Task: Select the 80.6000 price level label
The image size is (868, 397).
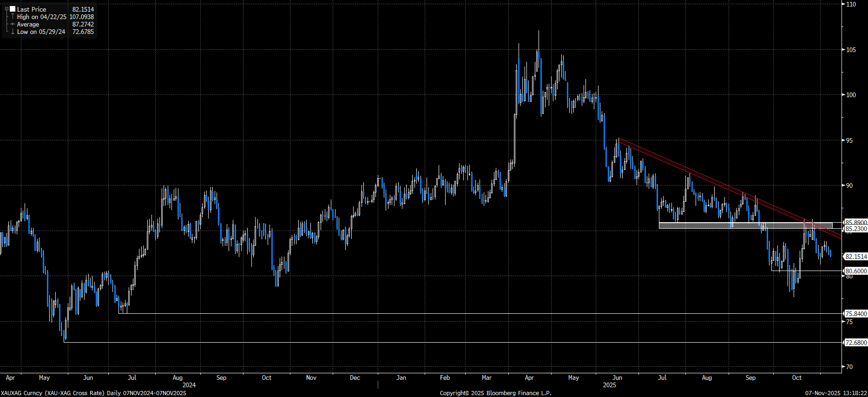Action: coord(855,271)
